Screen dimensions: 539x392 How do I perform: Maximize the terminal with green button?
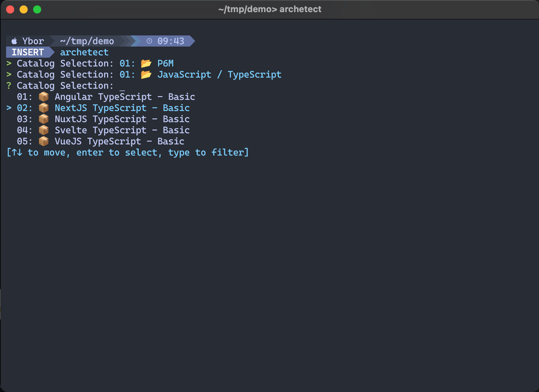click(37, 9)
